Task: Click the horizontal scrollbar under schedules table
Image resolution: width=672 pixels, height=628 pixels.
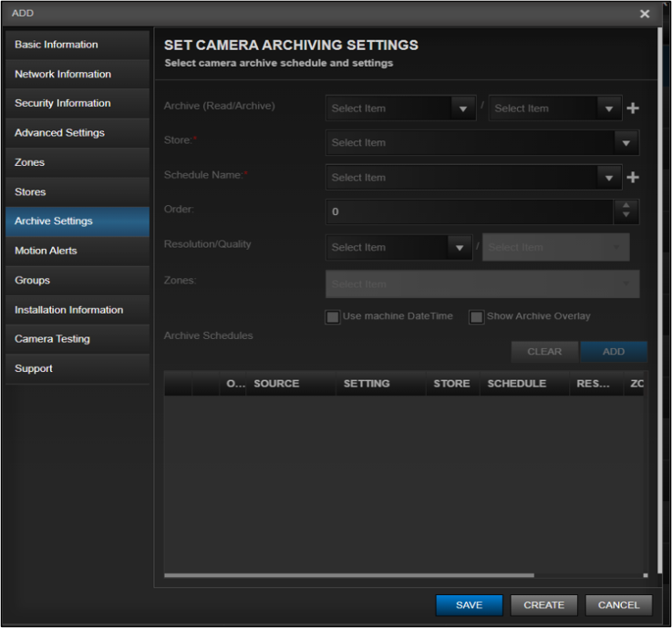Action: coord(349,575)
